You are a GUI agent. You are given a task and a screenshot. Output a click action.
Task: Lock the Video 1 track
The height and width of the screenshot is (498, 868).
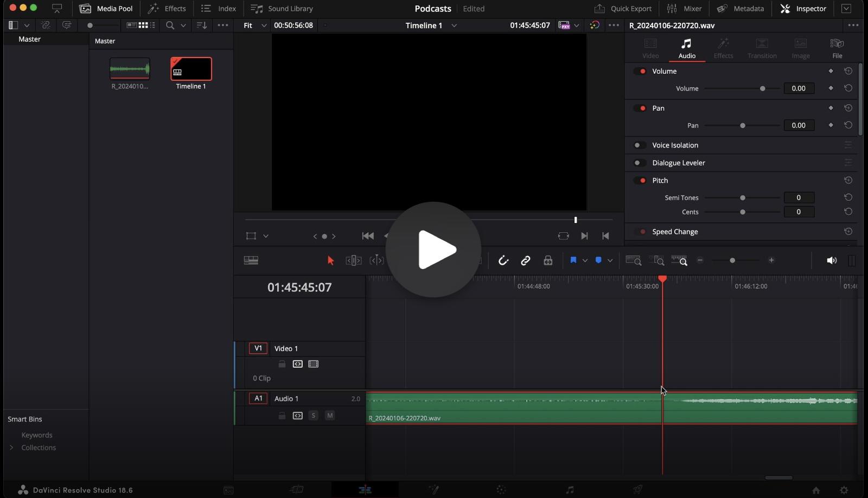(x=282, y=364)
